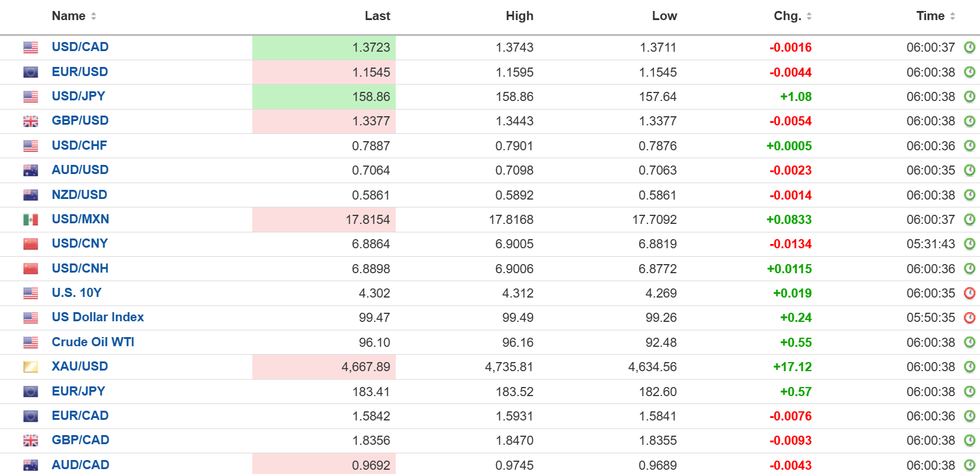Image resolution: width=980 pixels, height=474 pixels.
Task: Click the Low column header
Action: pyautogui.click(x=664, y=16)
